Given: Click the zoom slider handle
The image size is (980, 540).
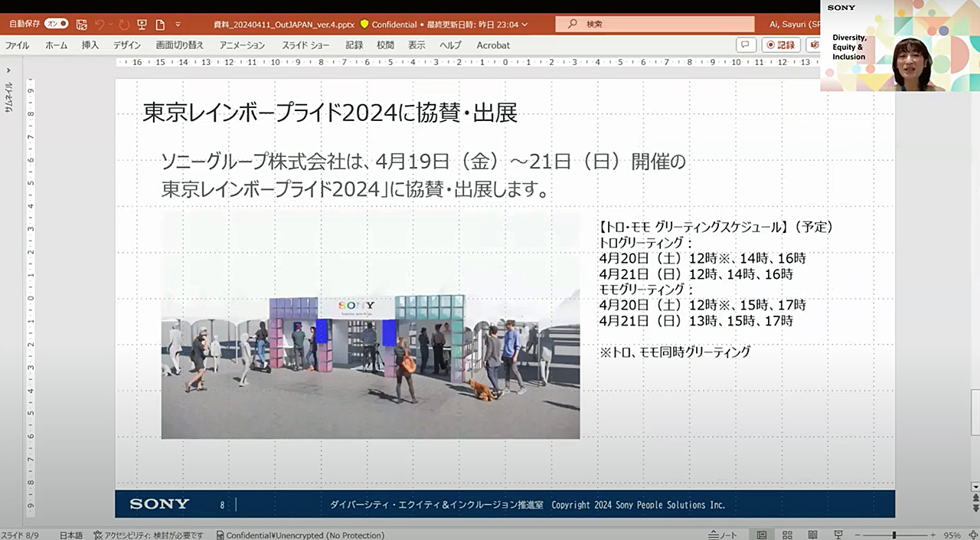Looking at the screenshot, I should pos(893,535).
